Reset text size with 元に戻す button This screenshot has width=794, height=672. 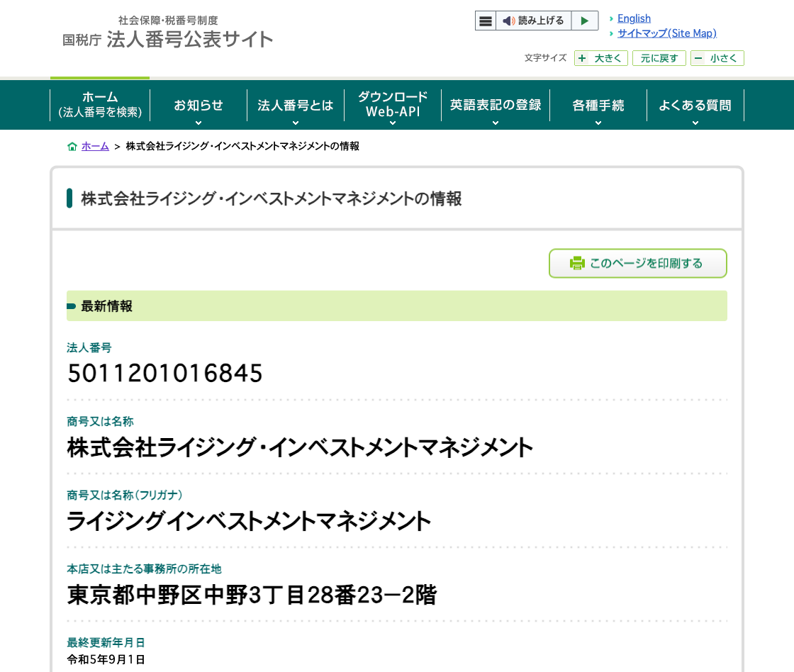[x=659, y=58]
